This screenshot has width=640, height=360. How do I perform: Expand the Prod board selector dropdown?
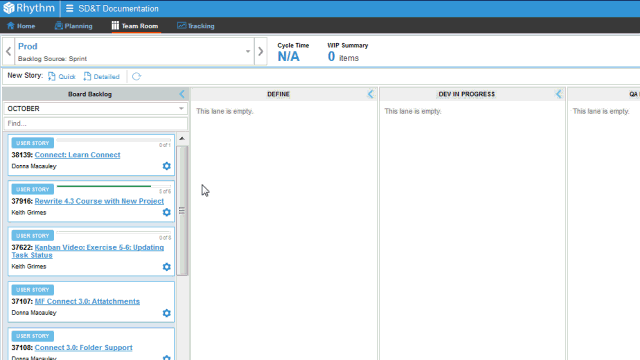(x=248, y=51)
